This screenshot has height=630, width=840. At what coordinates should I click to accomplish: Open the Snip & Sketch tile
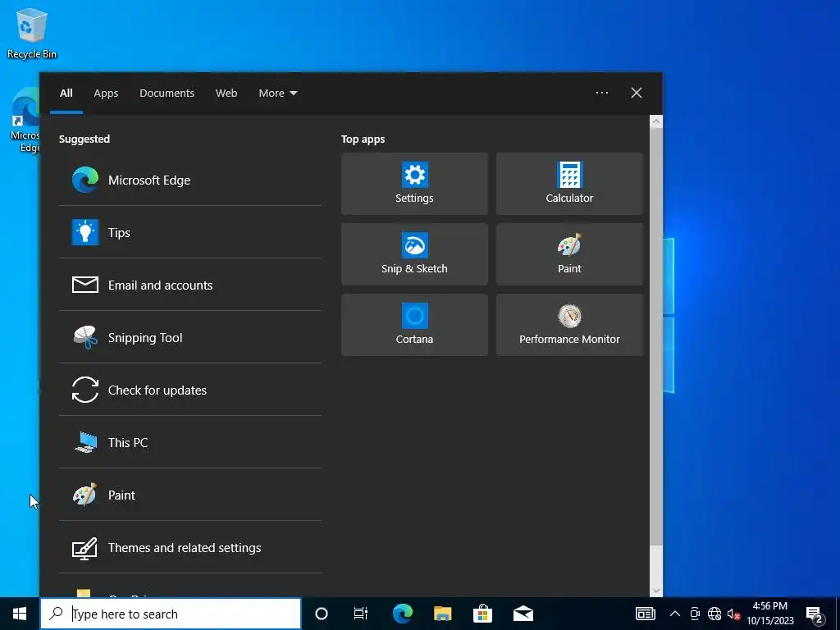click(414, 254)
